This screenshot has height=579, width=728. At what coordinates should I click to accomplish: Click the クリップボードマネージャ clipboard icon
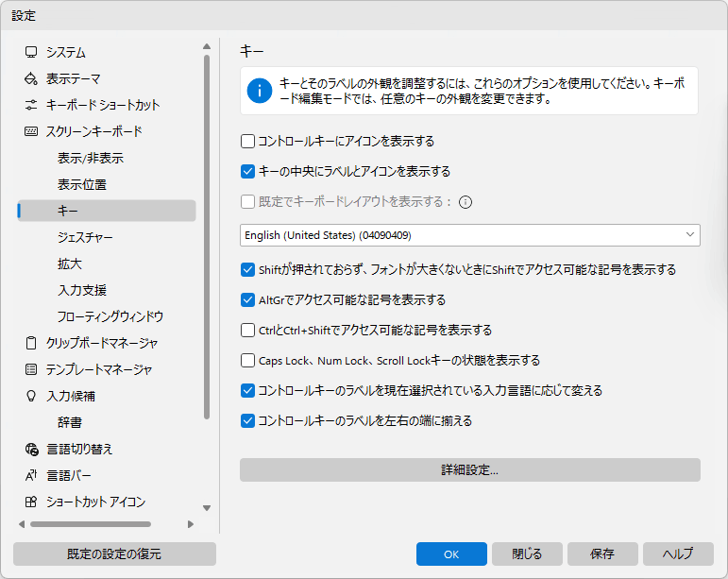(x=31, y=343)
